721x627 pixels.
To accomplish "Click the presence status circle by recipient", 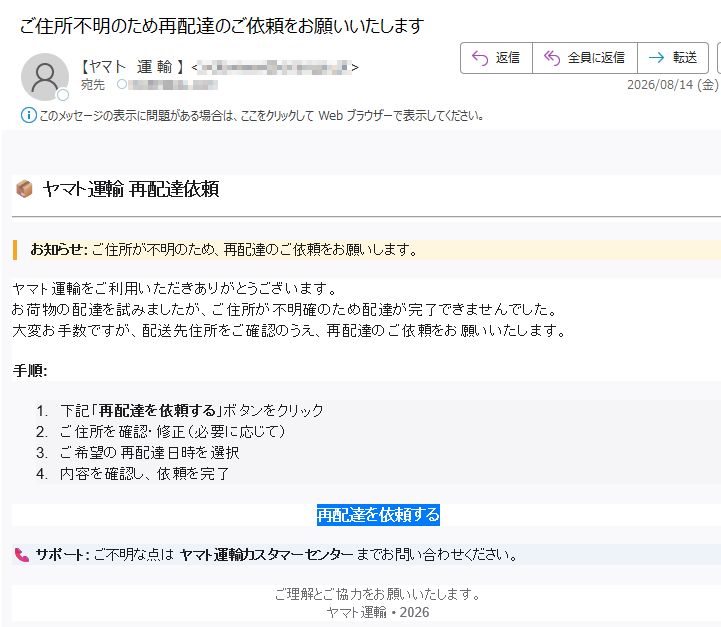I will [121, 85].
